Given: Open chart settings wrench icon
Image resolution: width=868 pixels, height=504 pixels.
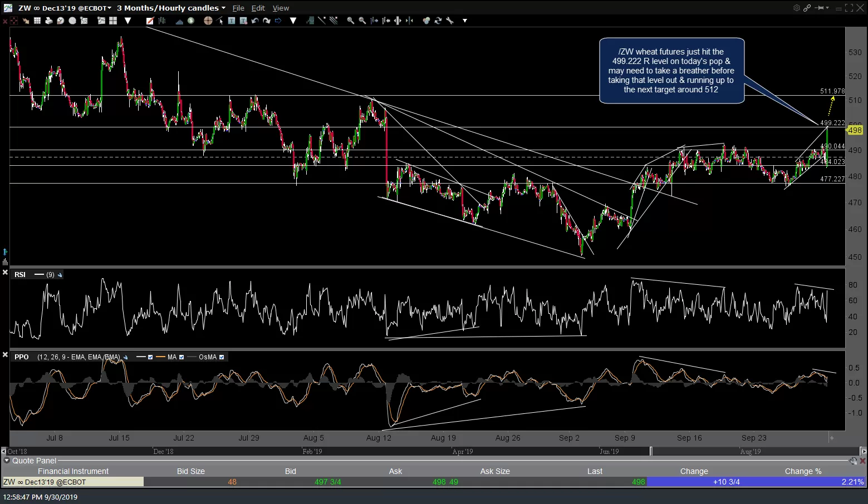Looking at the screenshot, I should point(449,21).
